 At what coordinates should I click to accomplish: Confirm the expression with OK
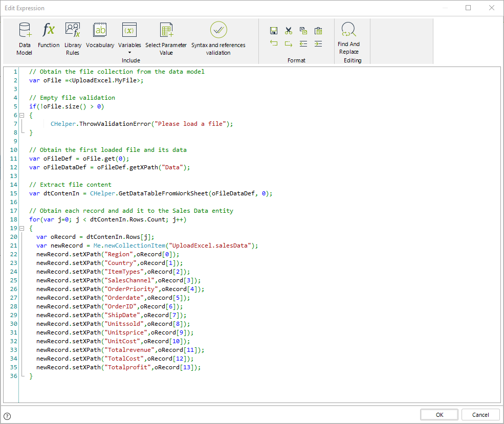tap(439, 415)
